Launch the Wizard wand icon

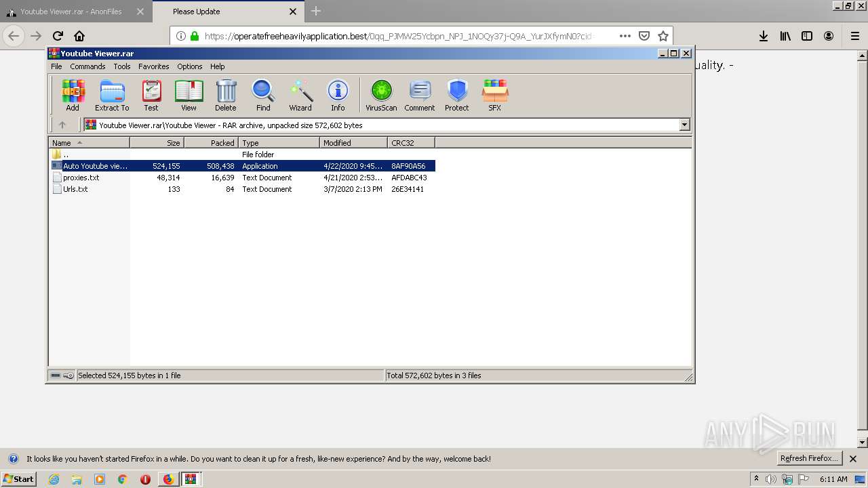click(300, 95)
